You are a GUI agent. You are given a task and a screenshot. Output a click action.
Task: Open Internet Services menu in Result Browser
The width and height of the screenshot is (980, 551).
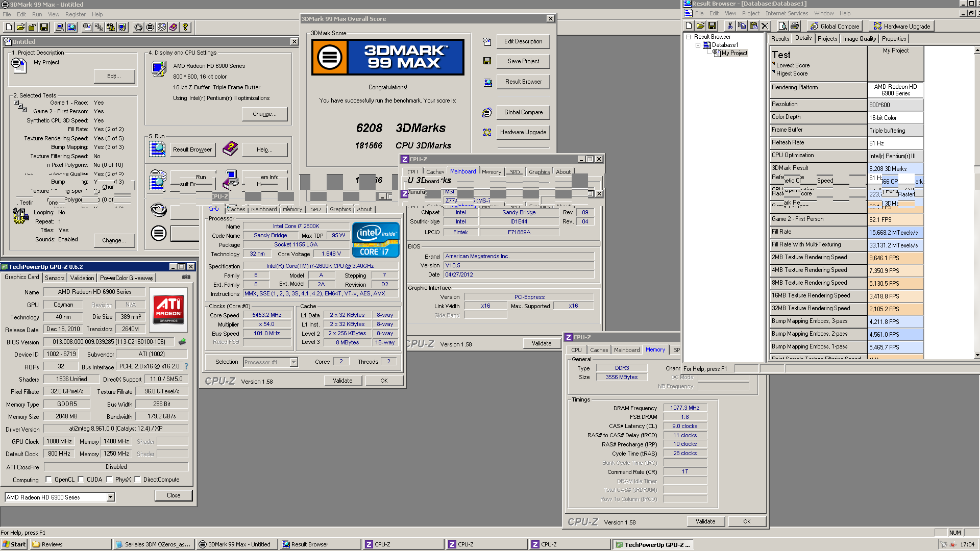point(787,13)
